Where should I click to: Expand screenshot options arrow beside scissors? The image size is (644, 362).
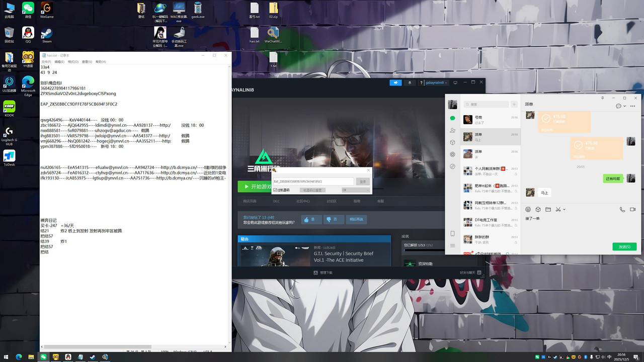(x=565, y=209)
